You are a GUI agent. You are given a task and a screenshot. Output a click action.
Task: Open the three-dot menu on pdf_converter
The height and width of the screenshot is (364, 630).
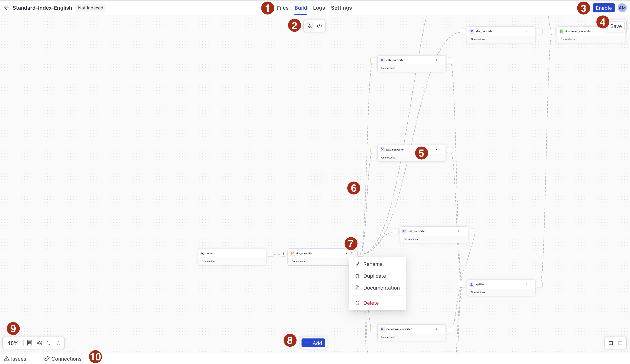click(x=464, y=231)
